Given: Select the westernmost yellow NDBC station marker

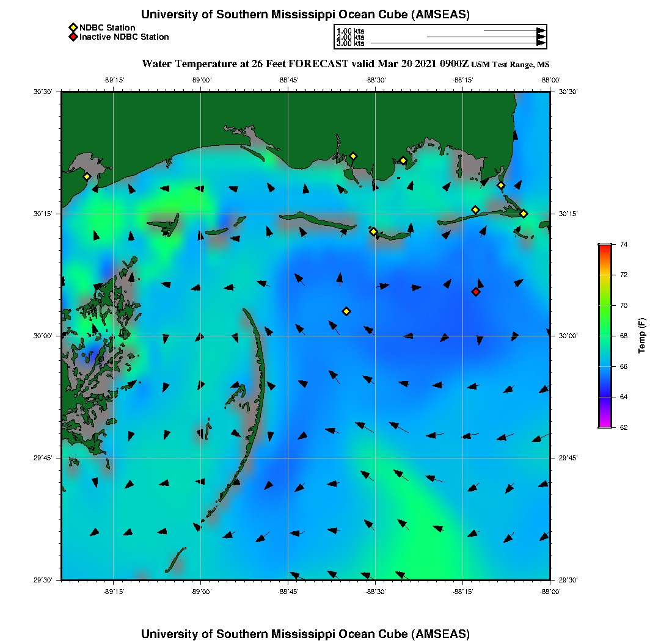Looking at the screenshot, I should click(87, 176).
